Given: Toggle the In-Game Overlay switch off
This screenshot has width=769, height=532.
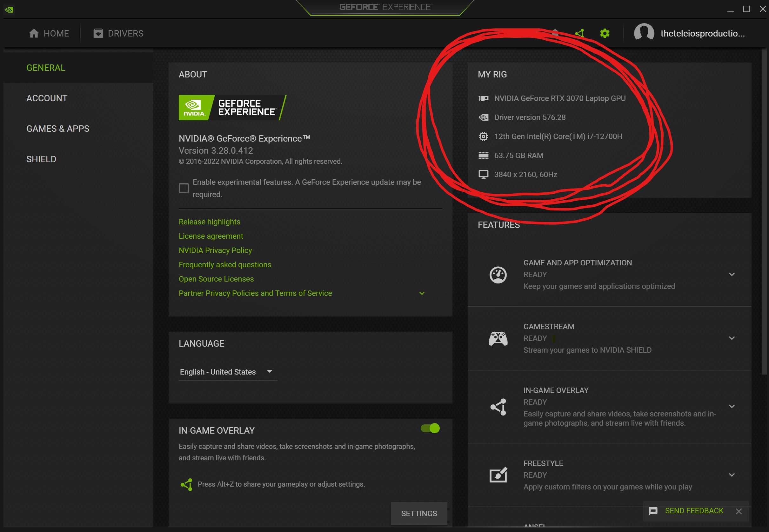Looking at the screenshot, I should [x=430, y=428].
